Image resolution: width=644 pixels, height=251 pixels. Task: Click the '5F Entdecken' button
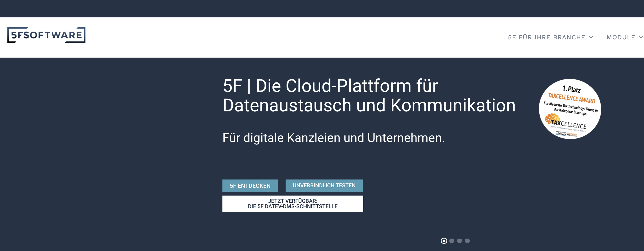click(x=250, y=186)
